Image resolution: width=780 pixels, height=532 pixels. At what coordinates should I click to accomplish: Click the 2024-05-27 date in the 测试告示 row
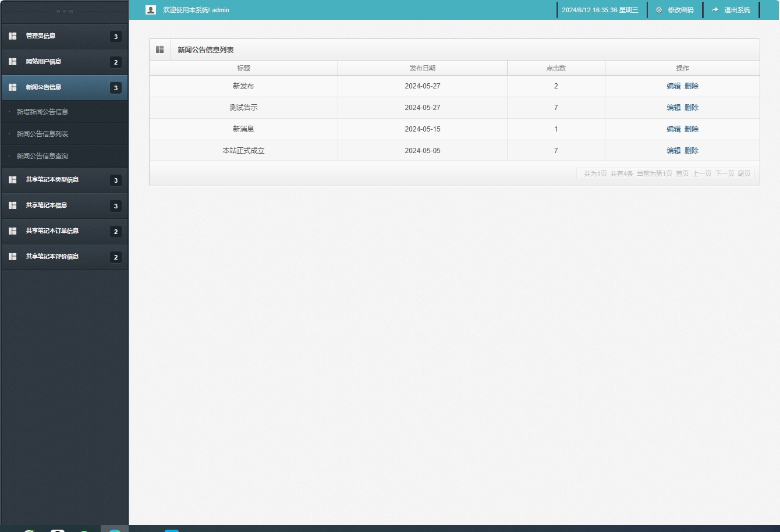click(423, 108)
